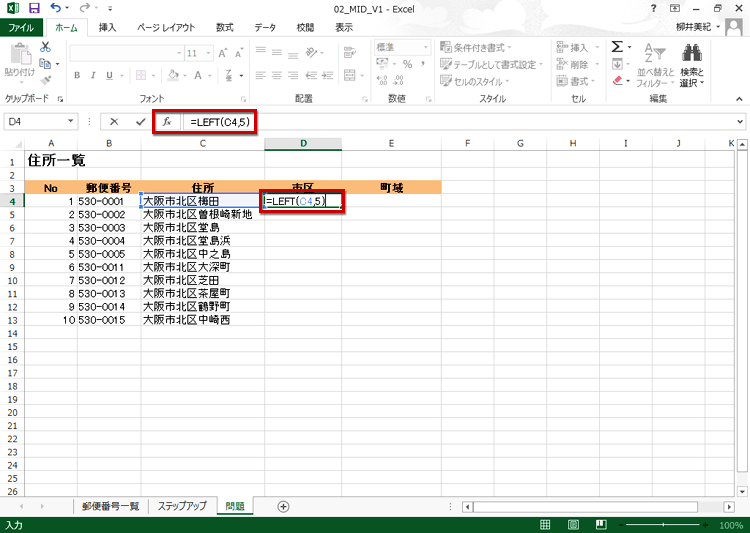Click the Undo arrow icon

56,8
